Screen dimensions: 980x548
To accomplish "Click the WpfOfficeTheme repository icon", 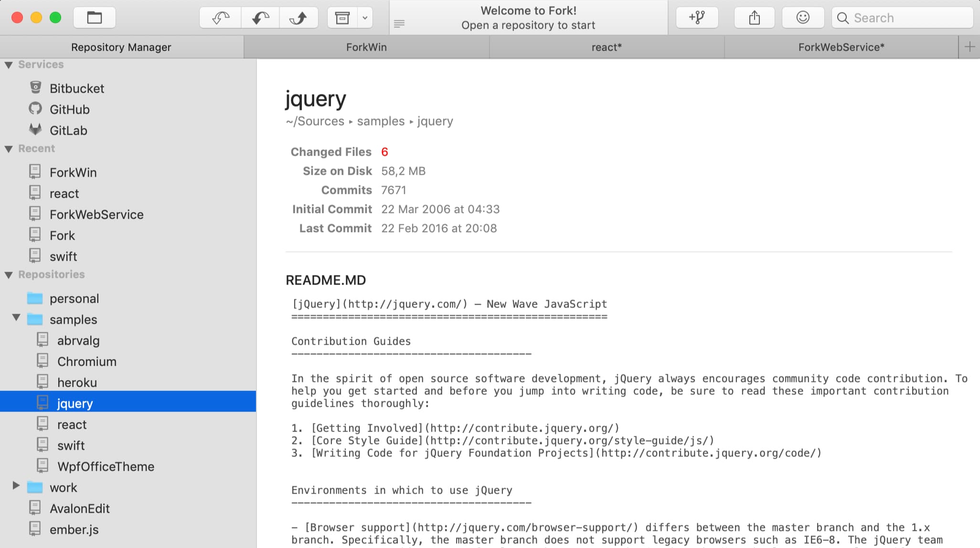I will (43, 465).
